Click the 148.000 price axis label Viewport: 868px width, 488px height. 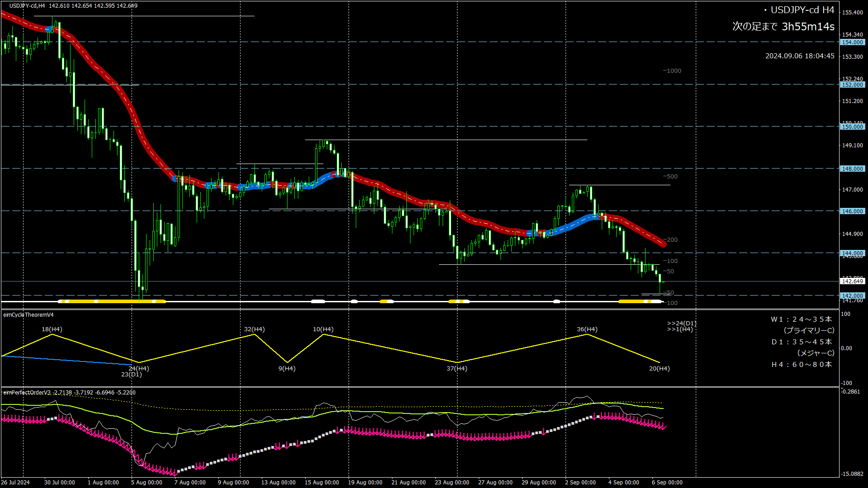point(852,169)
